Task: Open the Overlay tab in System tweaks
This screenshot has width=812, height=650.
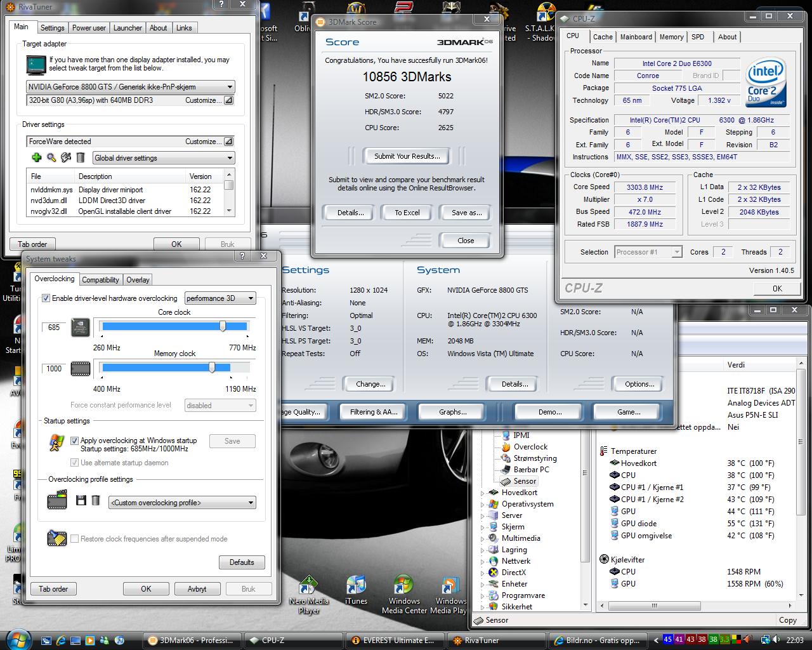Action: 138,280
